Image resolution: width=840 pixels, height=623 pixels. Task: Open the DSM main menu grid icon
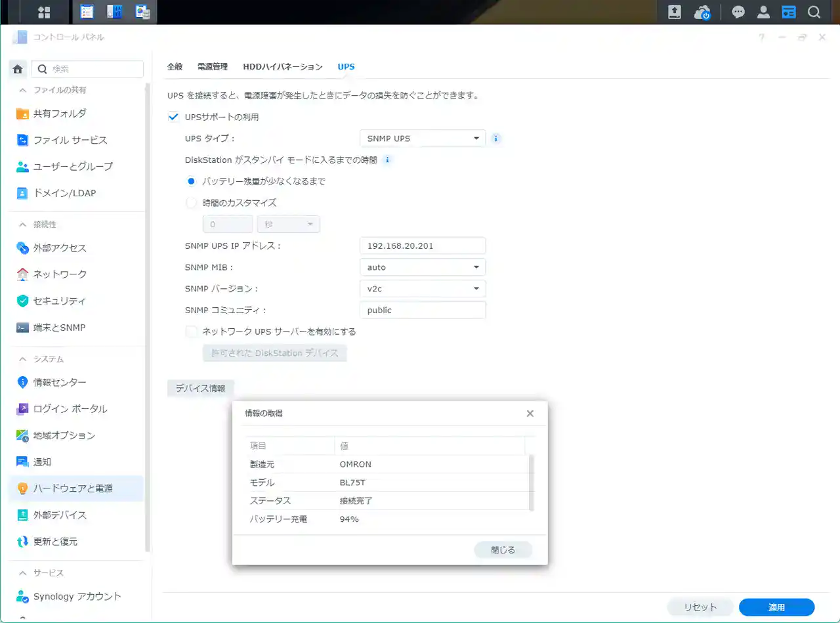(x=44, y=12)
